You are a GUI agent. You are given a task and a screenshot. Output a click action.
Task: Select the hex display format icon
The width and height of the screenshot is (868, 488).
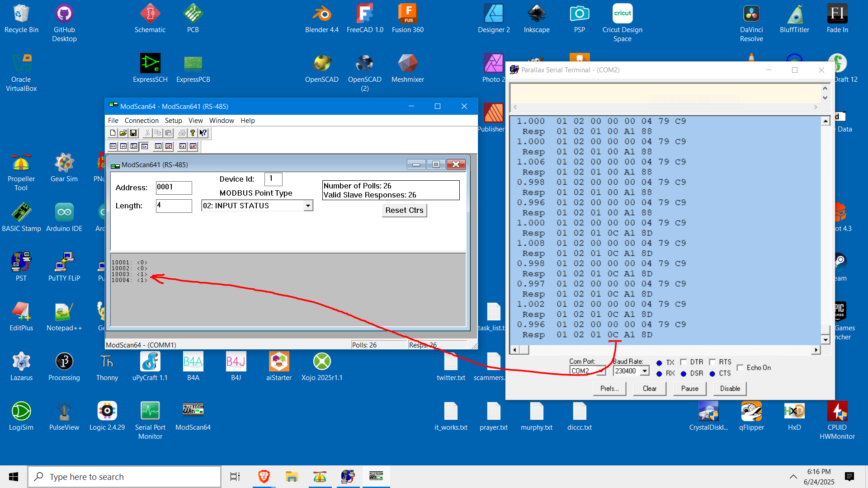[x=144, y=146]
